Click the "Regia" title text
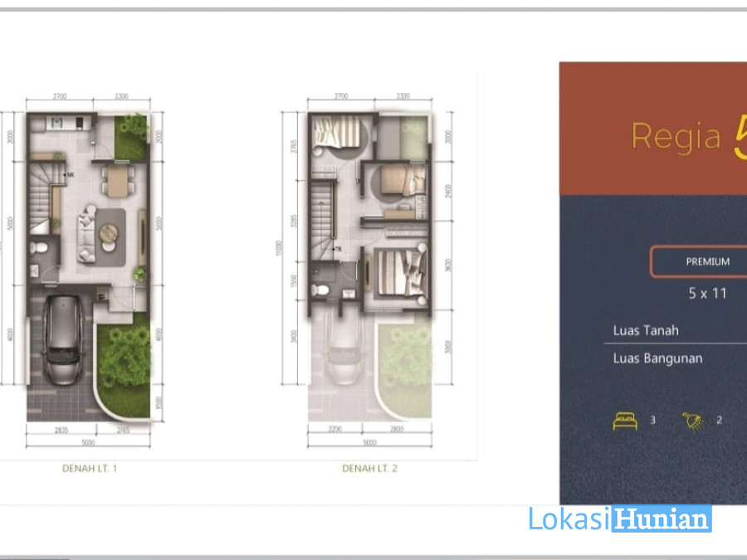This screenshot has width=747, height=560. tap(676, 136)
